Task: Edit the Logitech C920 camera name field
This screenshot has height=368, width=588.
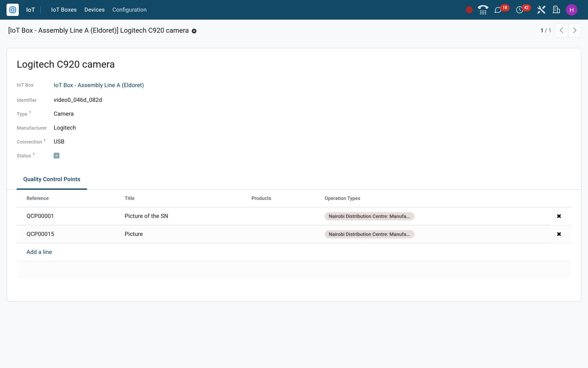Action: [66, 64]
